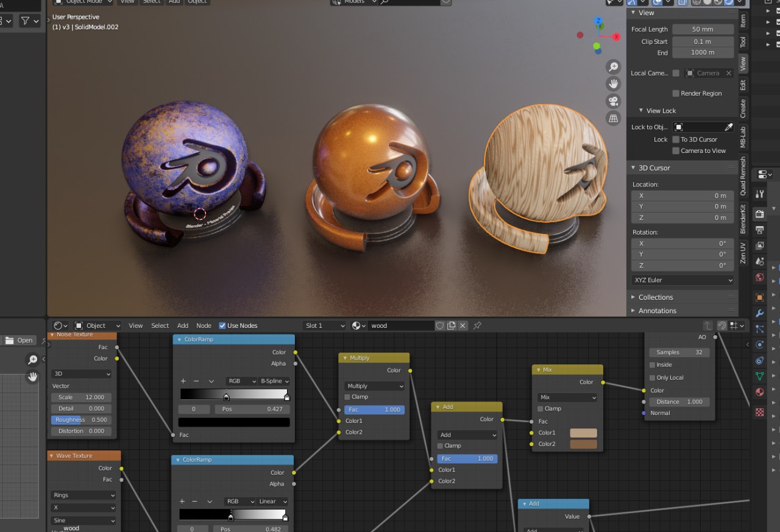The width and height of the screenshot is (780, 532).
Task: Click the Focal Length 50 mm field
Action: 703,29
